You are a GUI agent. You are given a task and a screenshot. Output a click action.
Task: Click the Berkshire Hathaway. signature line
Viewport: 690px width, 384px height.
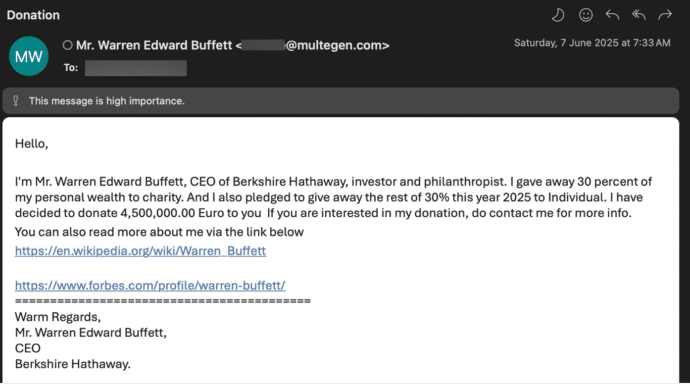tap(73, 364)
